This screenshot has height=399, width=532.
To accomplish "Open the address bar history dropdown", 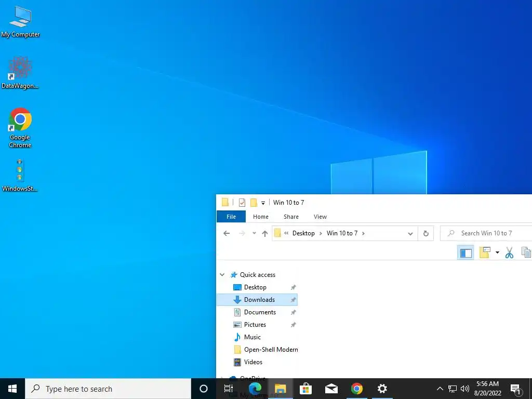I will (410, 233).
